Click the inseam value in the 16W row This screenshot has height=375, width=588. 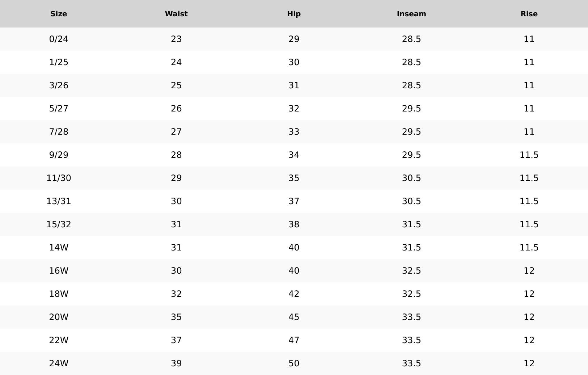411,271
